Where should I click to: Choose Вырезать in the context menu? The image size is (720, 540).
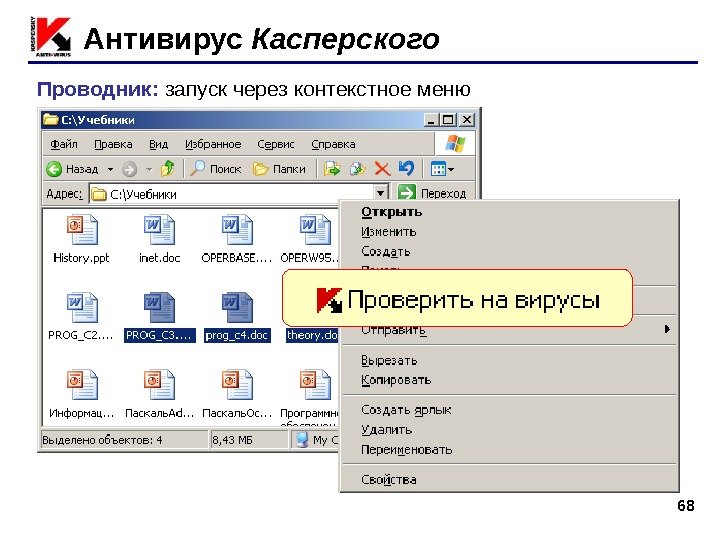tap(389, 360)
